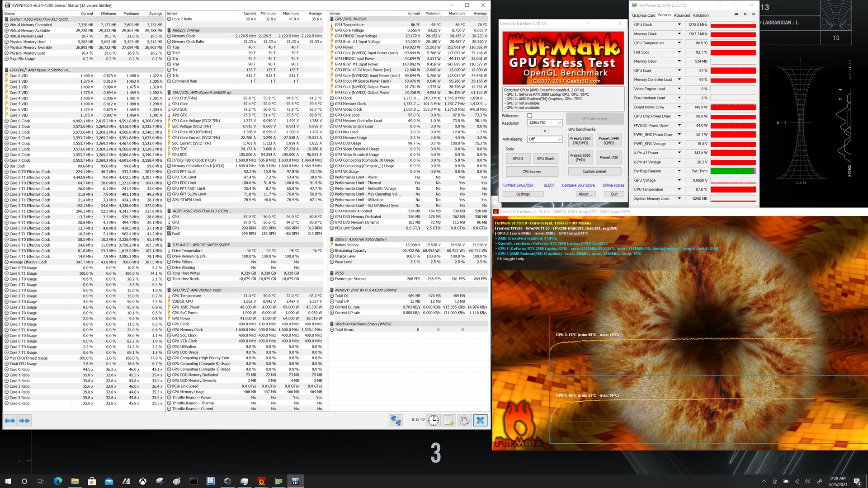Click FurMark Online scores link
868x488 pixels.
[x=613, y=185]
